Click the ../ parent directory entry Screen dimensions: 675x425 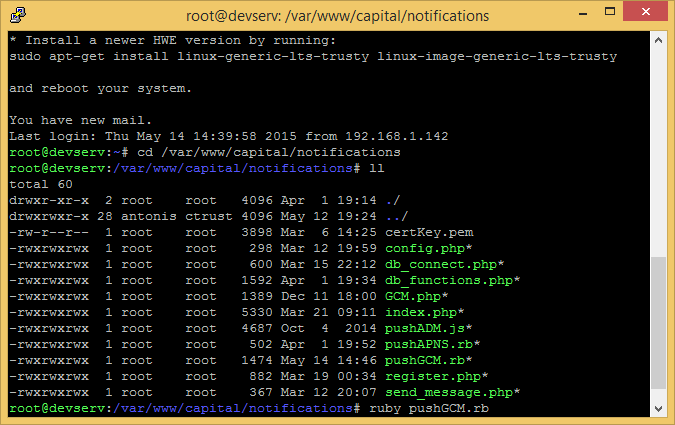pos(396,217)
